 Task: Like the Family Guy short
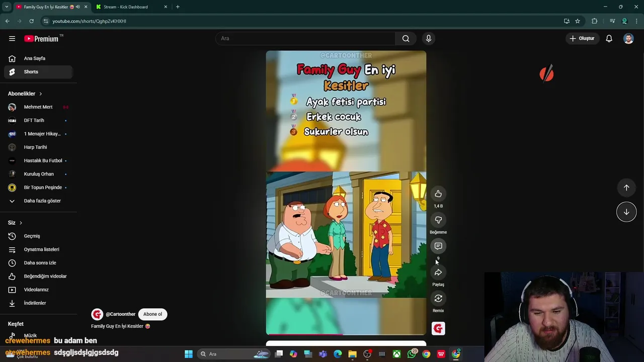click(x=438, y=194)
